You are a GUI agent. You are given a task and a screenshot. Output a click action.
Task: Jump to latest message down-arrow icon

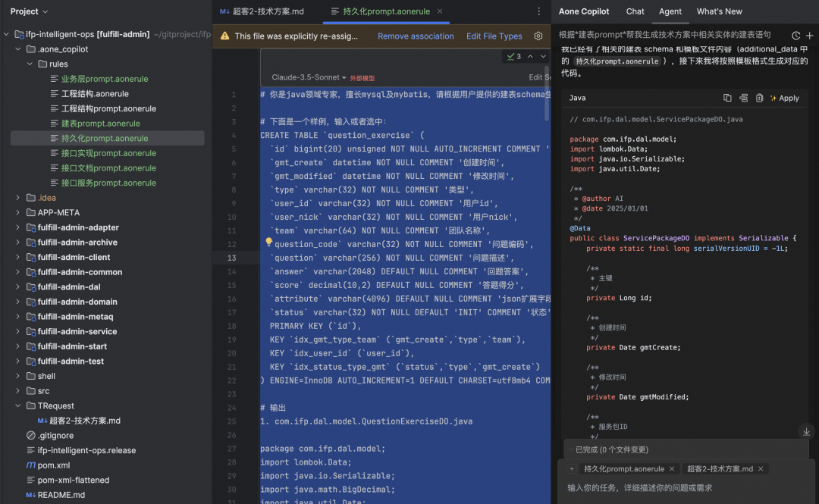tap(806, 431)
